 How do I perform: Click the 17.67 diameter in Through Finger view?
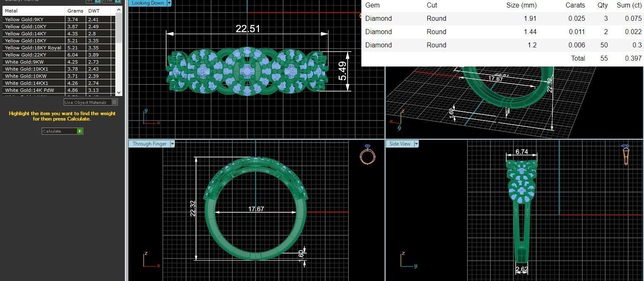[256, 209]
